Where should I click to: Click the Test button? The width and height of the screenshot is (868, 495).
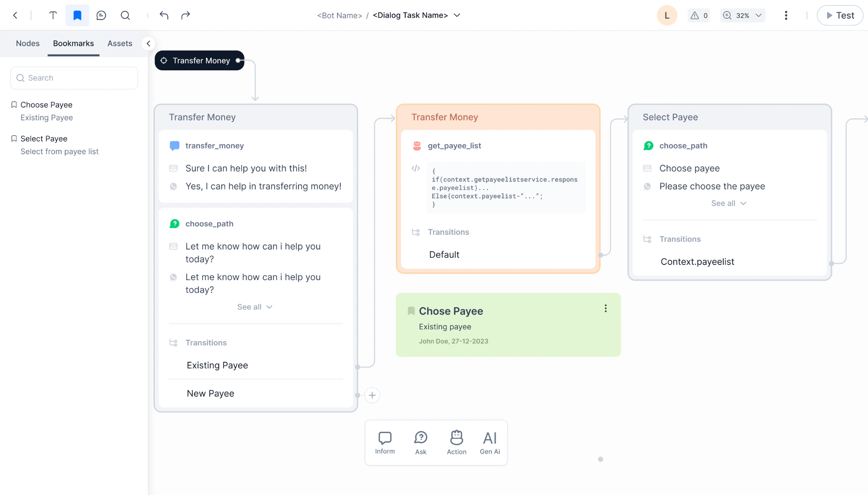tap(840, 16)
